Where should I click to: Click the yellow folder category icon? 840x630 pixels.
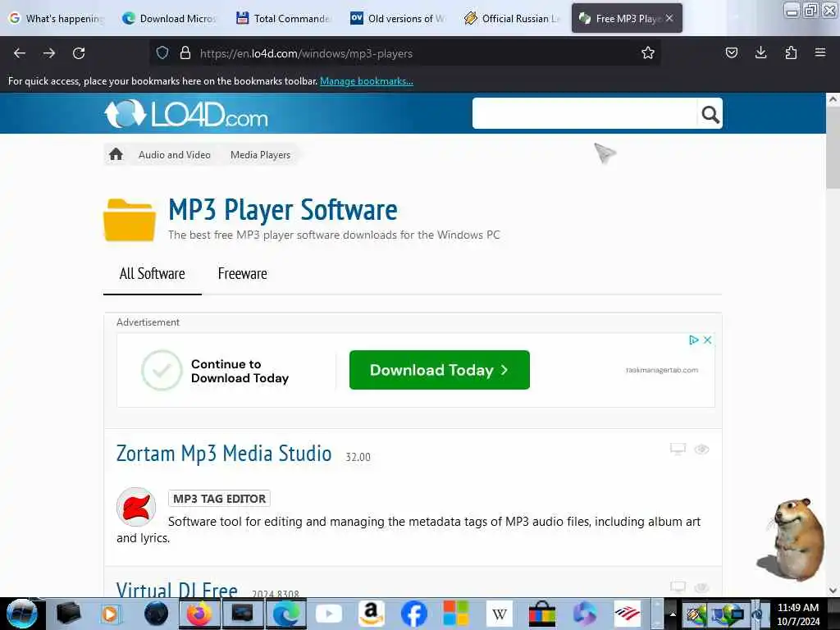[130, 220]
